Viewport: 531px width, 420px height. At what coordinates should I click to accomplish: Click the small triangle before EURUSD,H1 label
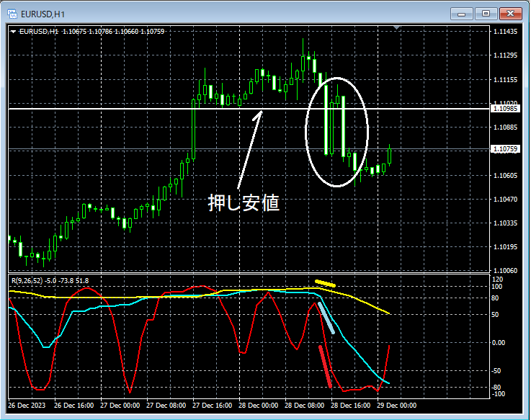click(x=13, y=32)
